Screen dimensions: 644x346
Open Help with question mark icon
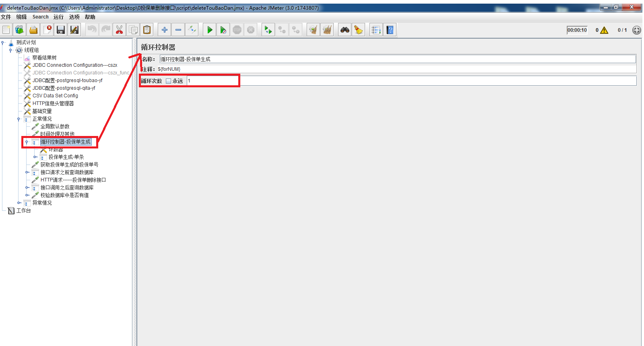point(390,30)
